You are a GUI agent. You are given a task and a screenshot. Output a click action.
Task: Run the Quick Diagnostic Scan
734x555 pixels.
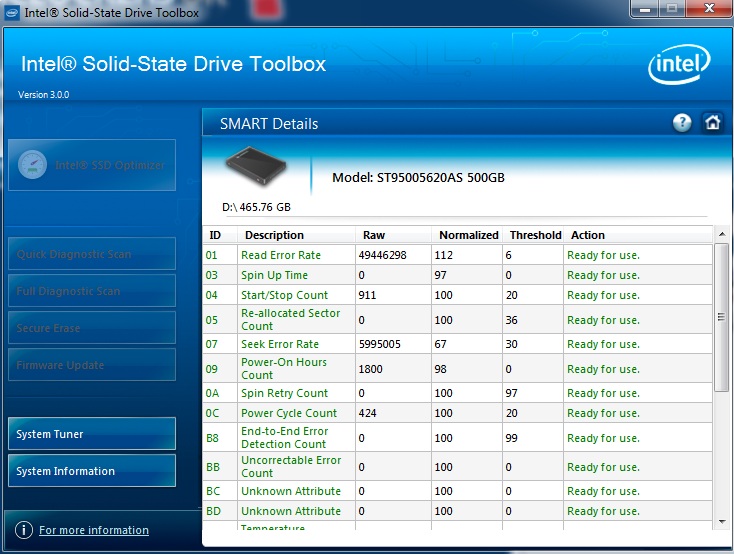[x=91, y=254]
